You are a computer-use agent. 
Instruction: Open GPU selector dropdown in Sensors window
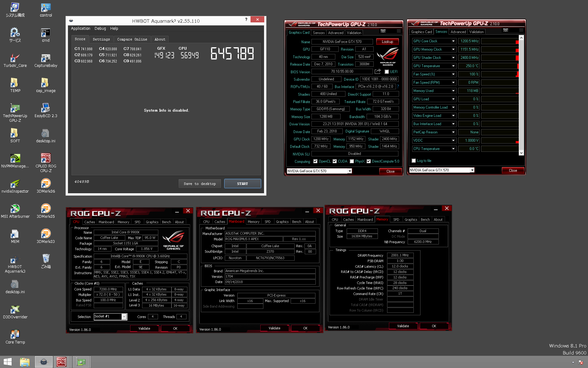click(472, 170)
